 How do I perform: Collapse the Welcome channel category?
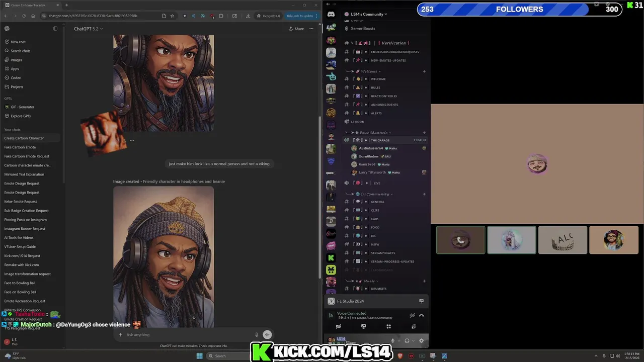369,71
